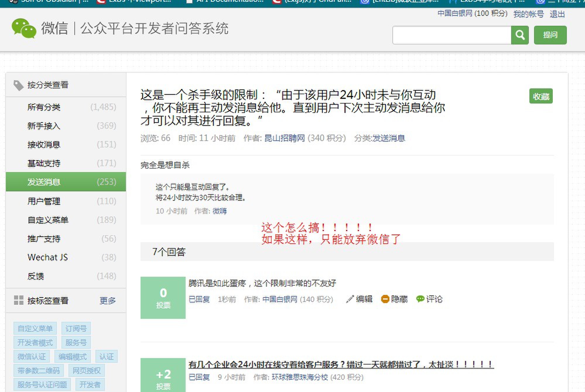Select 推广支持 category

(x=66, y=239)
